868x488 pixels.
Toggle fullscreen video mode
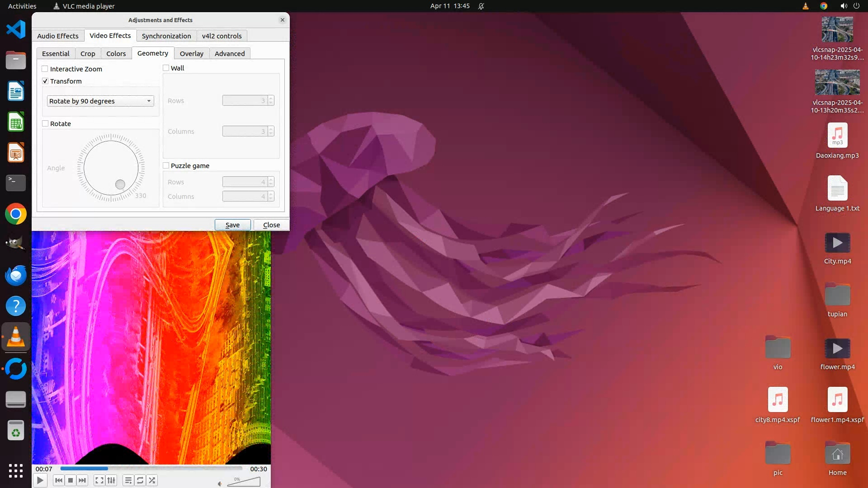pyautogui.click(x=99, y=480)
